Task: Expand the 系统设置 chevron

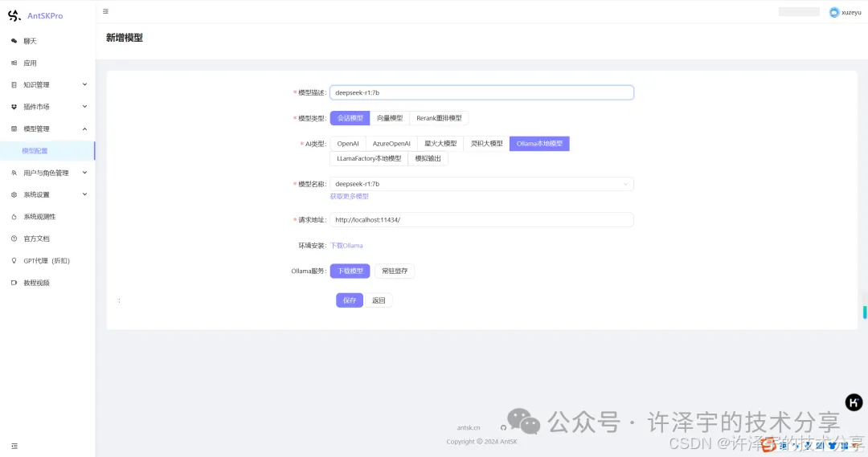Action: coord(84,194)
